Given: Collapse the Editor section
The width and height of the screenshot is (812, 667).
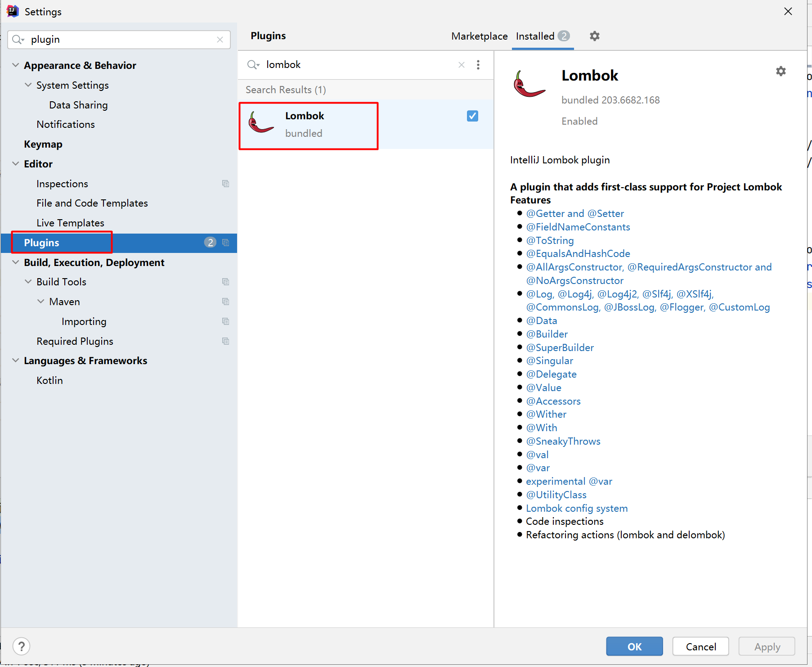Looking at the screenshot, I should tap(16, 164).
